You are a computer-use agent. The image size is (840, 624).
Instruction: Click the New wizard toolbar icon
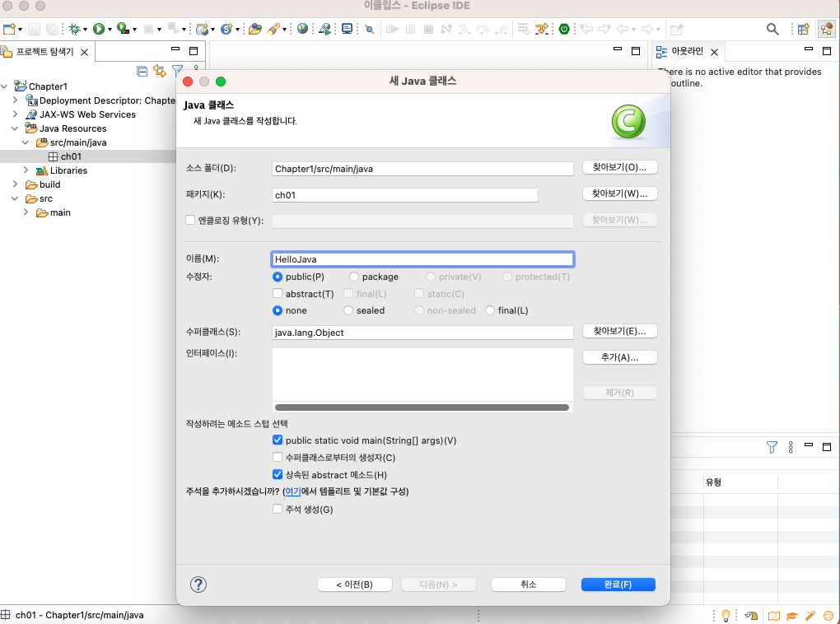click(x=9, y=29)
